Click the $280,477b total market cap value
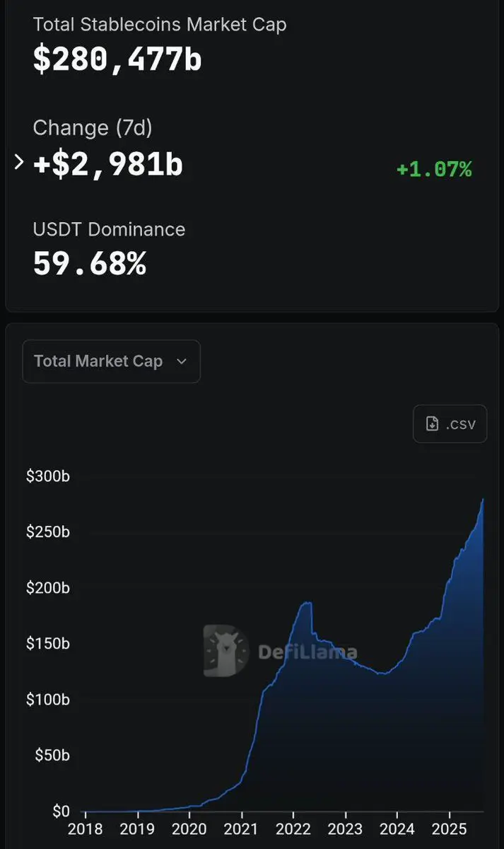Viewport: 504px width, 849px height. click(117, 59)
